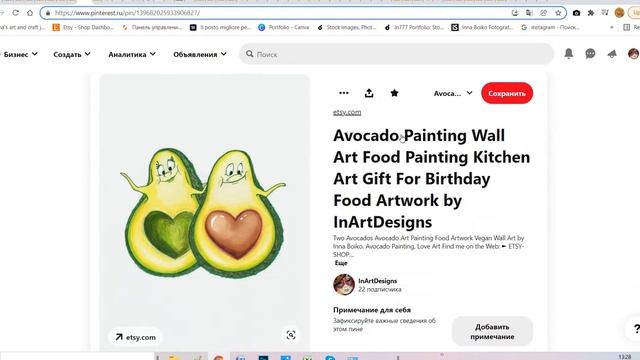640x360 pixels.
Task: Go to the browser home page
Action: (30, 13)
